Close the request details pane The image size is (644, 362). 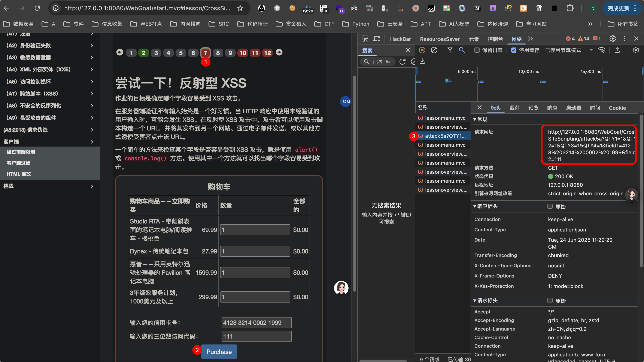[x=479, y=108]
